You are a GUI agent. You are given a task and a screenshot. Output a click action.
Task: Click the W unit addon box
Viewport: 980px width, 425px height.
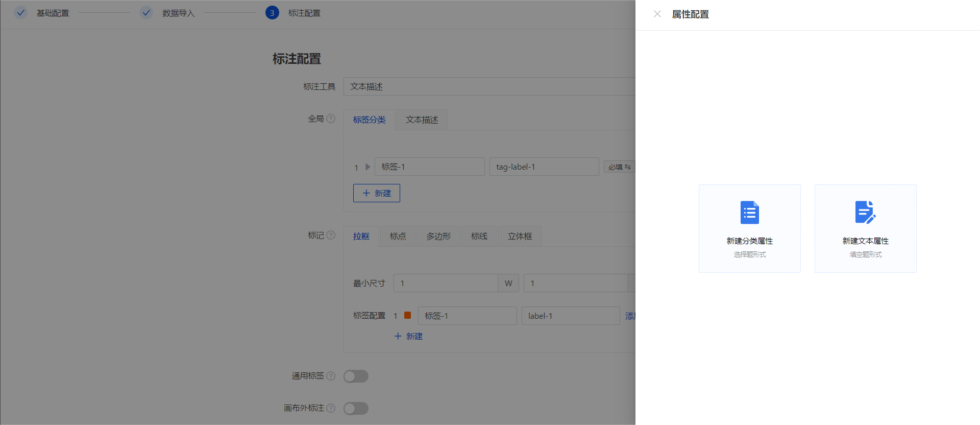[508, 283]
